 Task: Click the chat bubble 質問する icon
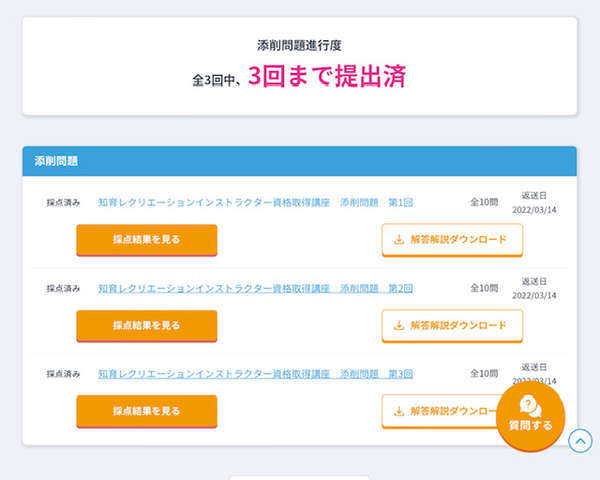point(530,404)
